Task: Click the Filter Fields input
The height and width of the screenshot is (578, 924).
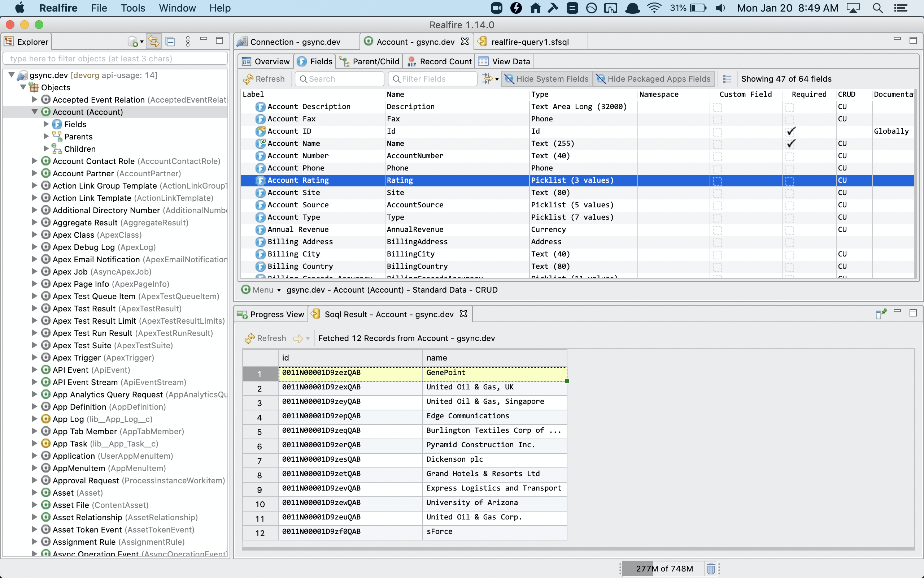Action: [433, 79]
